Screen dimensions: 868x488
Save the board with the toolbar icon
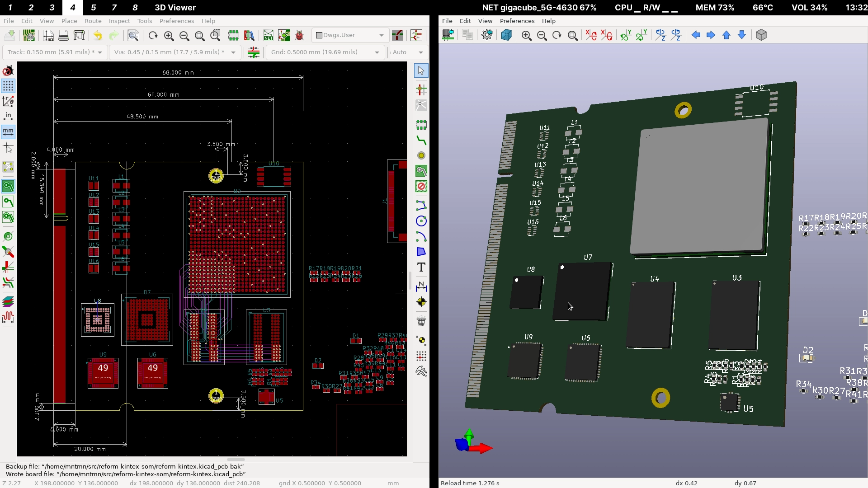[x=9, y=35]
